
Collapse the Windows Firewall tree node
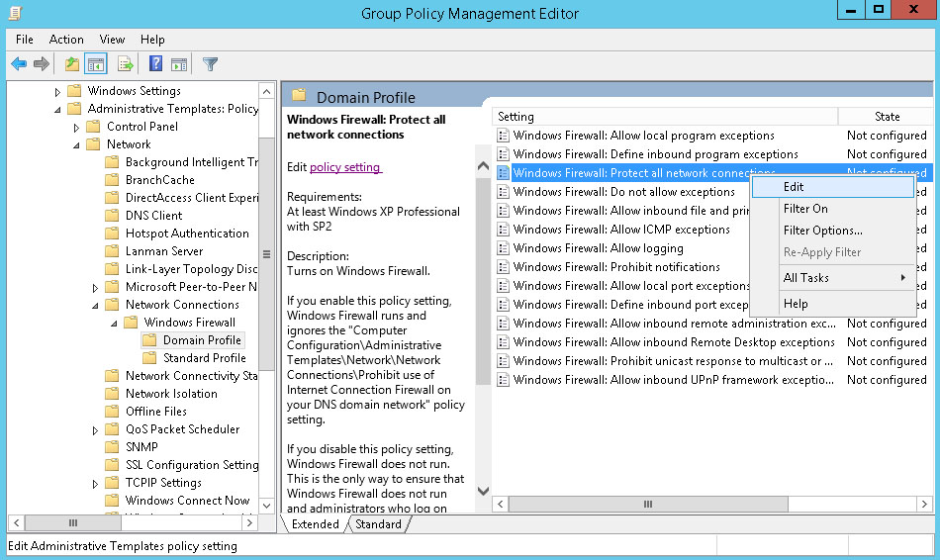click(x=114, y=323)
